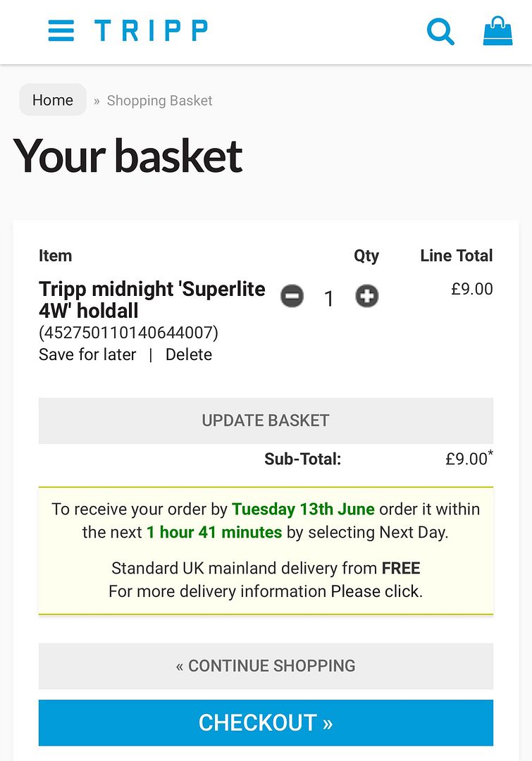
Task: Go to Home breadcrumb
Action: click(x=52, y=100)
